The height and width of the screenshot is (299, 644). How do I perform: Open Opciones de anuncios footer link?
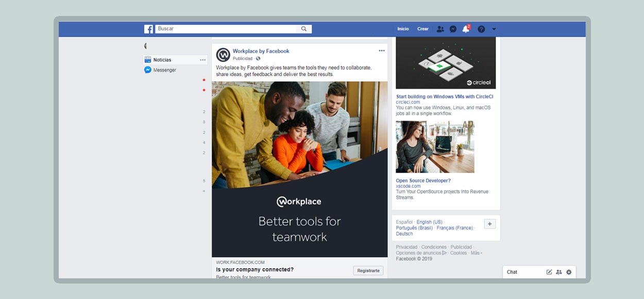(x=421, y=253)
